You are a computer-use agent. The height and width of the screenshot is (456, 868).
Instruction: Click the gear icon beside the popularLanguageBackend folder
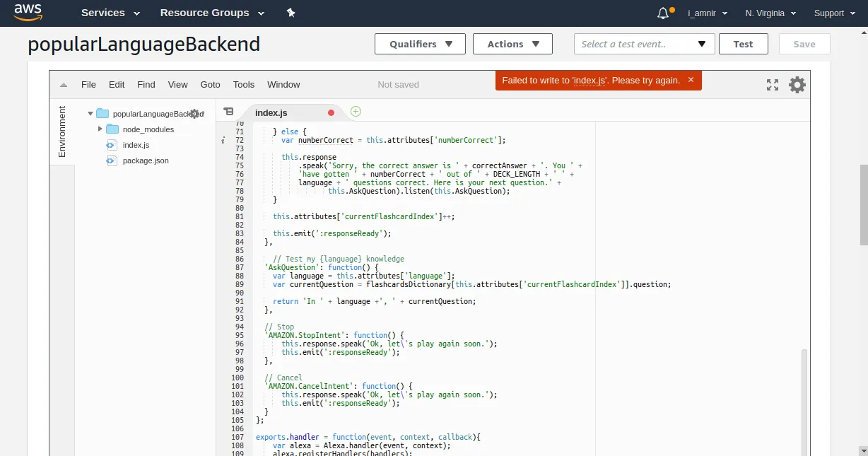click(196, 114)
